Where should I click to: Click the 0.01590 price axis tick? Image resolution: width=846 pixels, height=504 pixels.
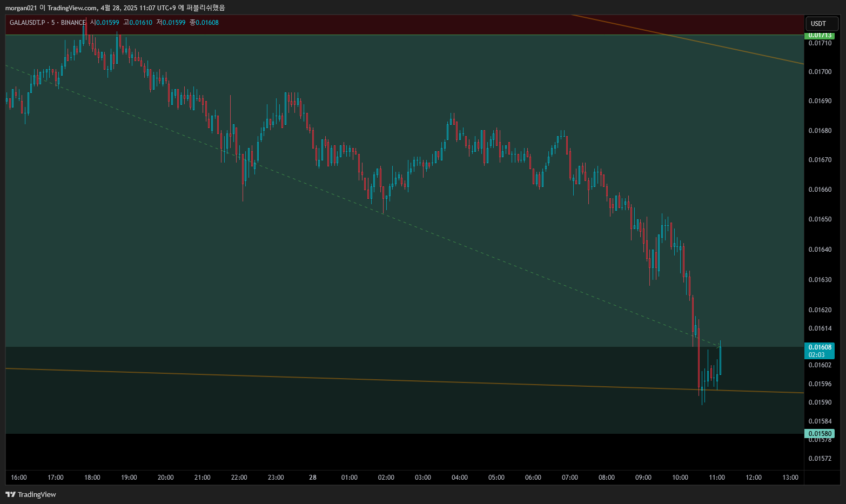click(x=820, y=402)
